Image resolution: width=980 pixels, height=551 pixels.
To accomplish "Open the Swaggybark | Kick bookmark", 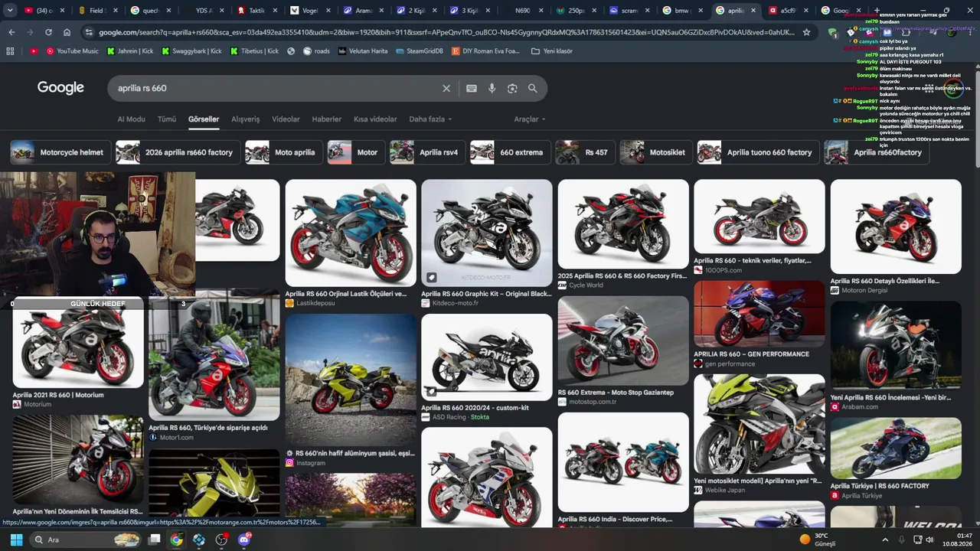I will (191, 51).
